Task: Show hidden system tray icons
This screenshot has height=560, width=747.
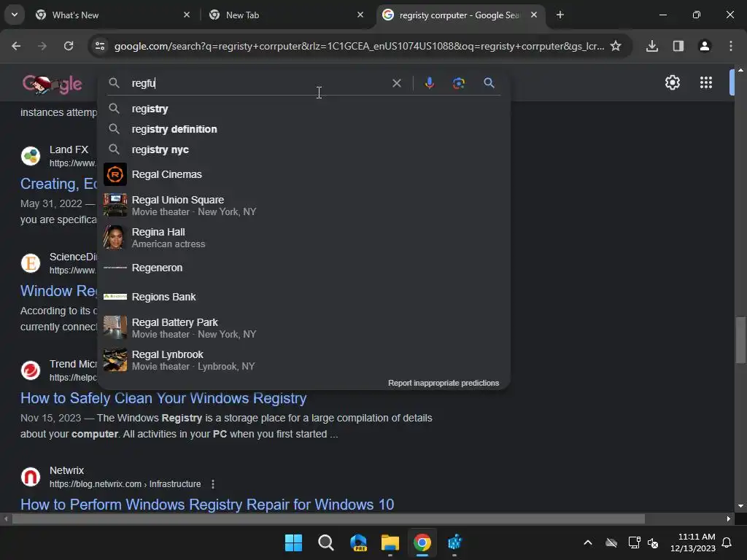Action: (x=588, y=542)
